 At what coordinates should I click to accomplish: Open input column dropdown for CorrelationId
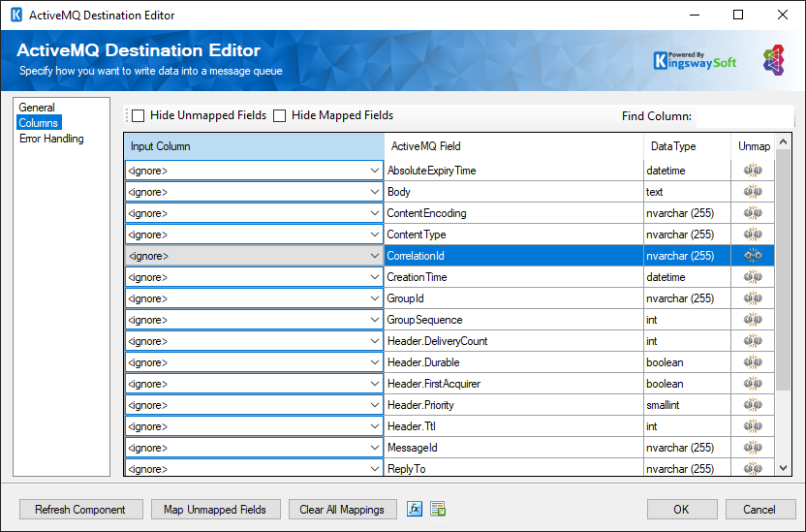[x=375, y=256]
